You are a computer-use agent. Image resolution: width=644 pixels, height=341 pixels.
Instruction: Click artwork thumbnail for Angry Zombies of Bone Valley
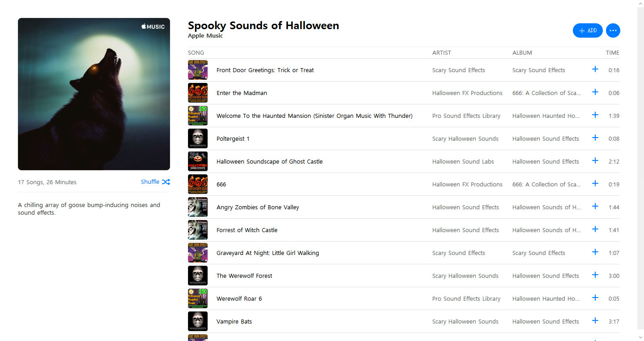click(198, 207)
